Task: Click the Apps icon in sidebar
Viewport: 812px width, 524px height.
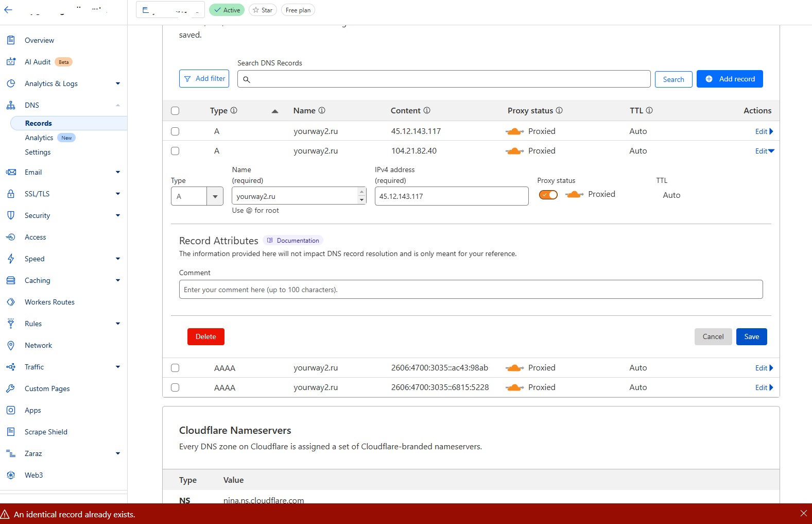Action: click(x=11, y=410)
